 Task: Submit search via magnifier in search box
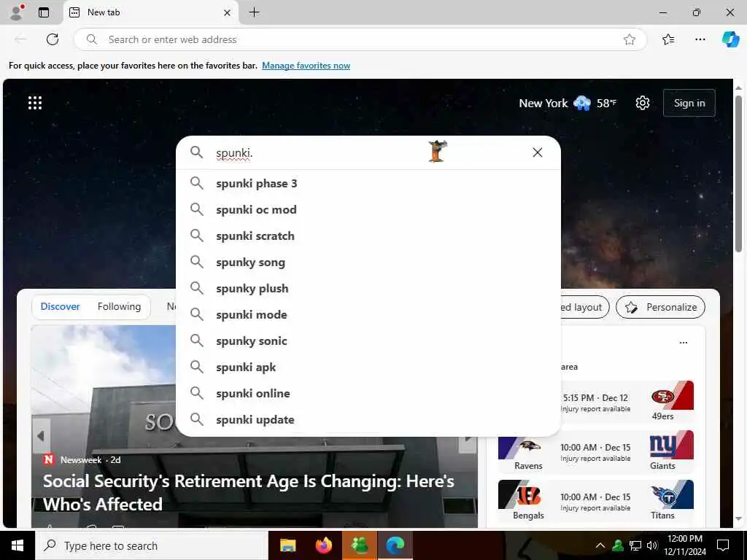(196, 152)
